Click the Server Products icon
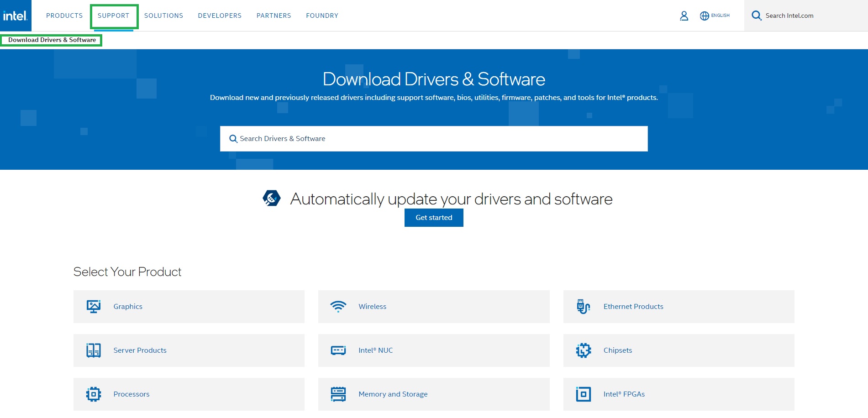 point(93,350)
